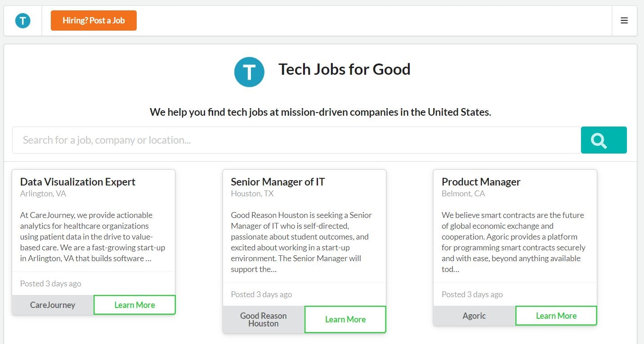Open the Product Manager job title
The image size is (644, 344).
pos(481,182)
